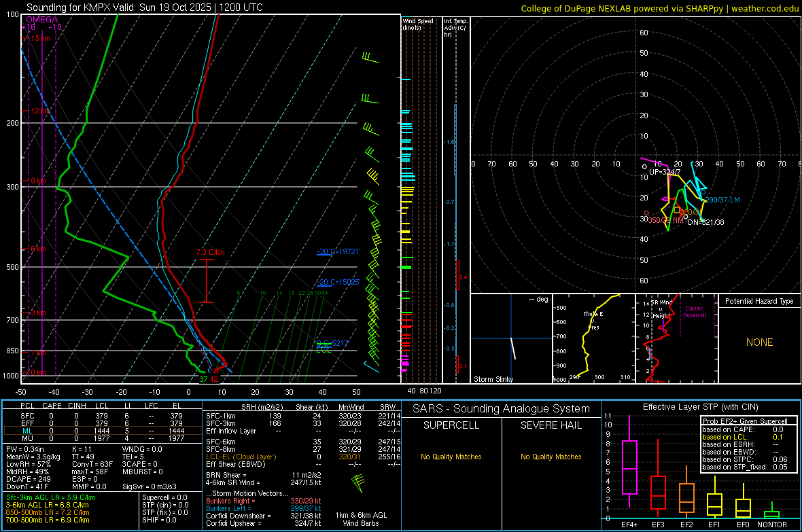Viewport: 802px width, 532px height.
Task: Click the '-20 C=15025'' level label
Action: (338, 282)
